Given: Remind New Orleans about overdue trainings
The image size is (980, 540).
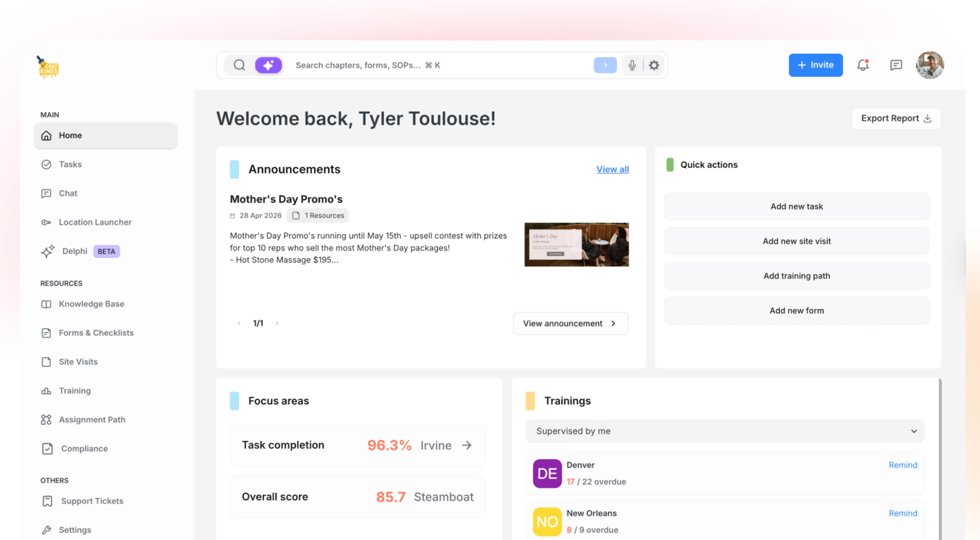Looking at the screenshot, I should pos(903,513).
